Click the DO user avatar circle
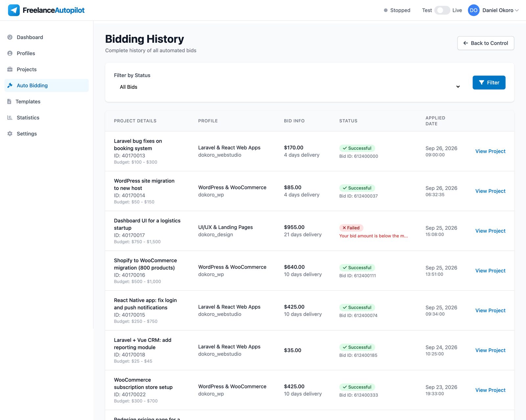The height and width of the screenshot is (420, 526). [474, 10]
